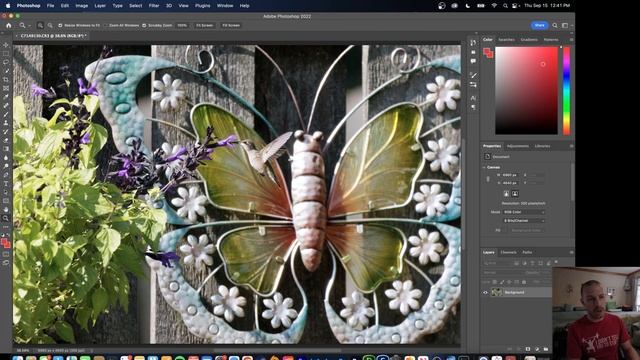640x360 pixels.
Task: Switch to the Libraries tab
Action: [542, 146]
